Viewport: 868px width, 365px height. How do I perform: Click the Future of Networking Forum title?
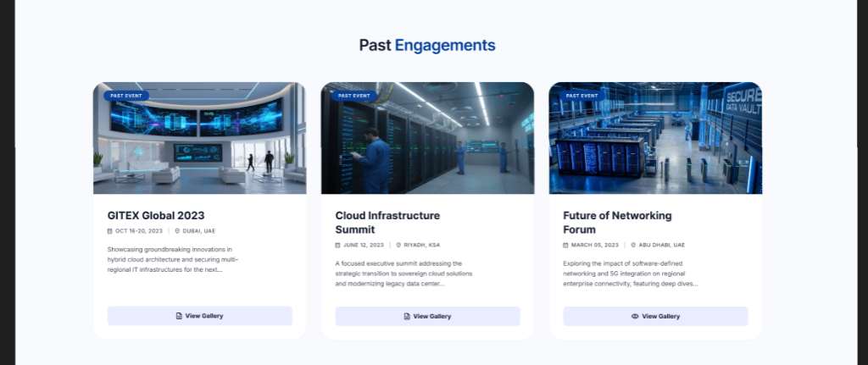[x=617, y=223]
